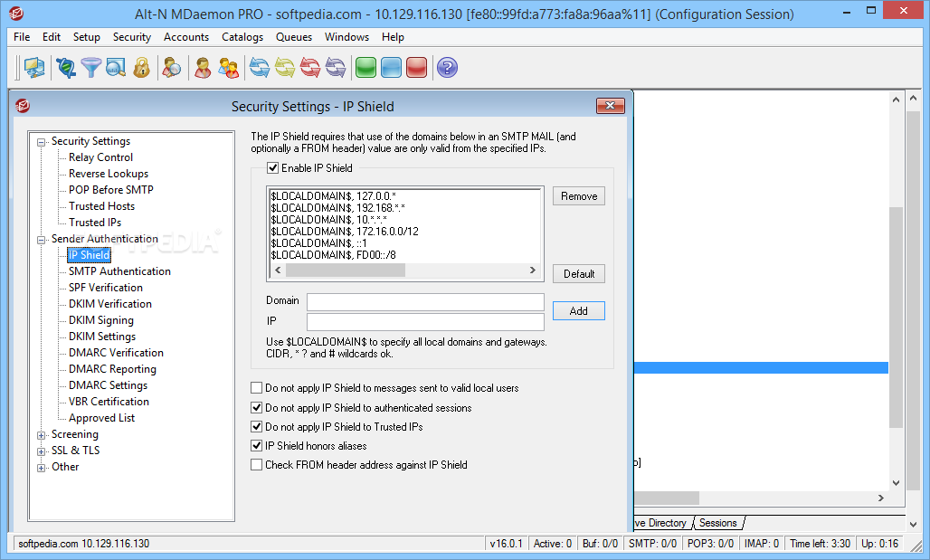Open the multiple users group icon
The image size is (930, 560).
point(228,68)
